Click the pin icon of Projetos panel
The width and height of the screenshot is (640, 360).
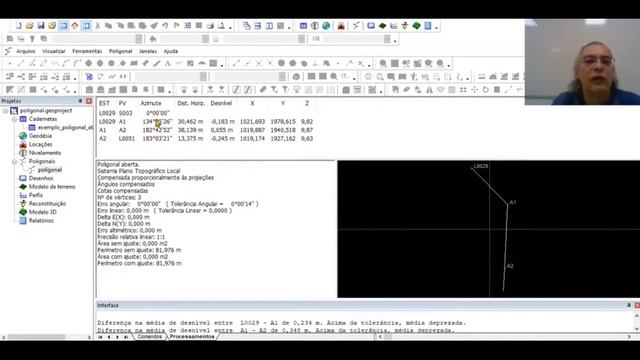tap(80, 101)
